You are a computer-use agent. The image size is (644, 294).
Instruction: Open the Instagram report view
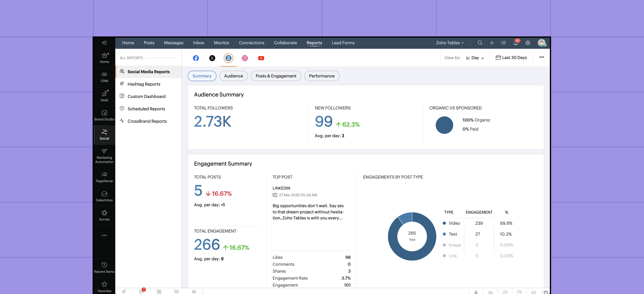pos(245,58)
